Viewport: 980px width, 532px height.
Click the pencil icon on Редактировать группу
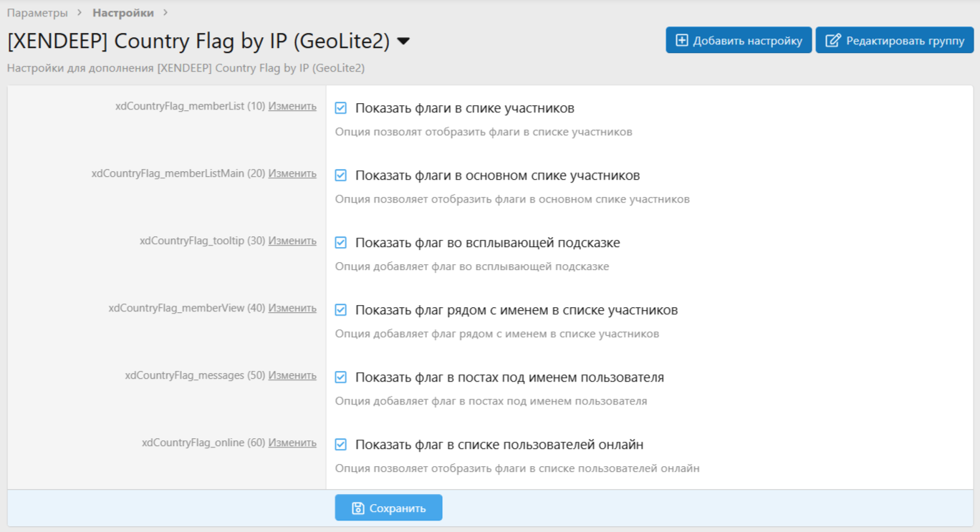coord(833,41)
